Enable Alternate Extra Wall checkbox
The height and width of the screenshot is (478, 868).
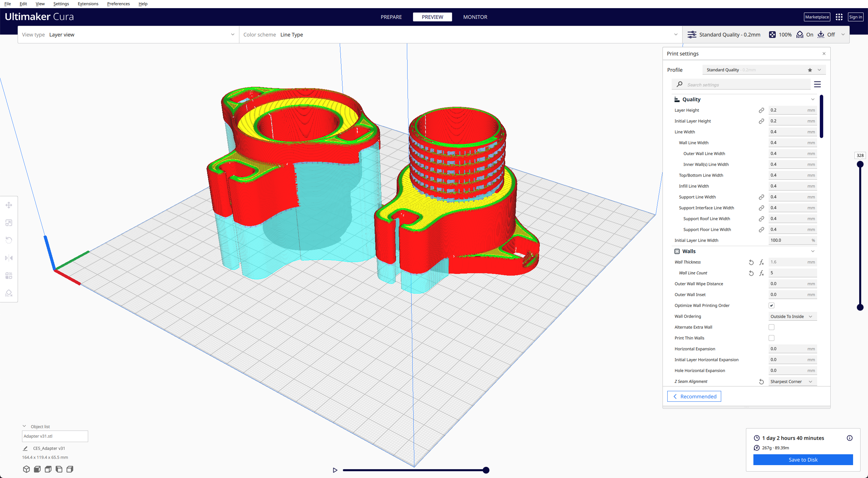[x=771, y=327]
